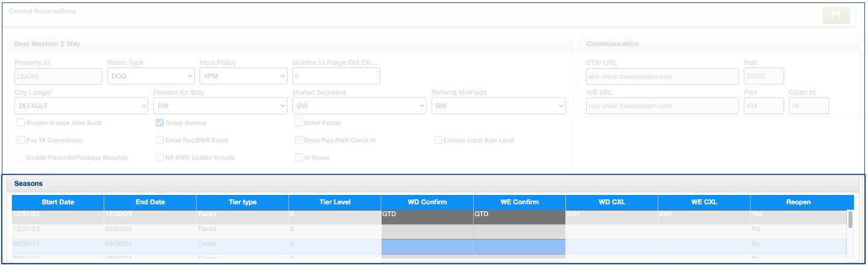Open the Room Type dropdown
This screenshot has height=266, width=868.
(151, 76)
